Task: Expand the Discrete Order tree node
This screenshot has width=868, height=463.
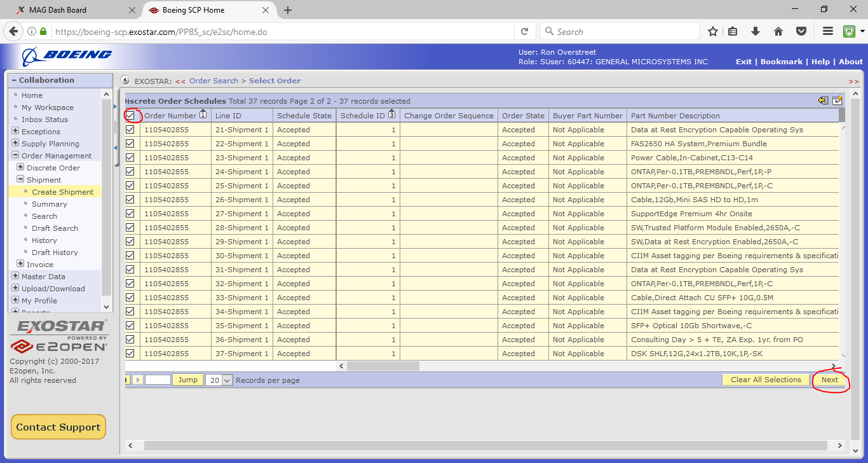Action: click(x=20, y=167)
